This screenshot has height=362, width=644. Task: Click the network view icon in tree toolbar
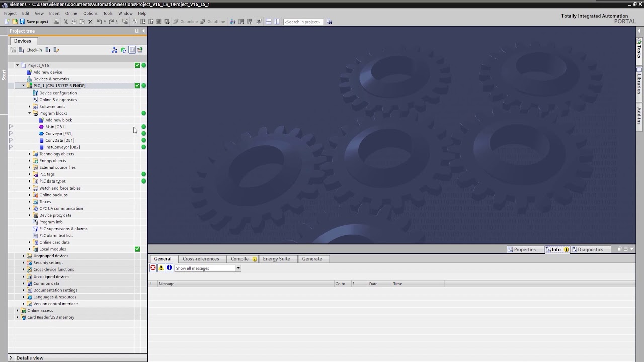114,50
